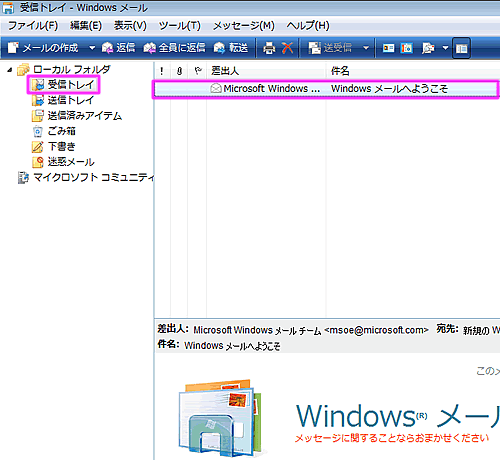This screenshot has height=460, width=500.
Task: Select the ごみ箱 folder
Action: click(x=54, y=131)
